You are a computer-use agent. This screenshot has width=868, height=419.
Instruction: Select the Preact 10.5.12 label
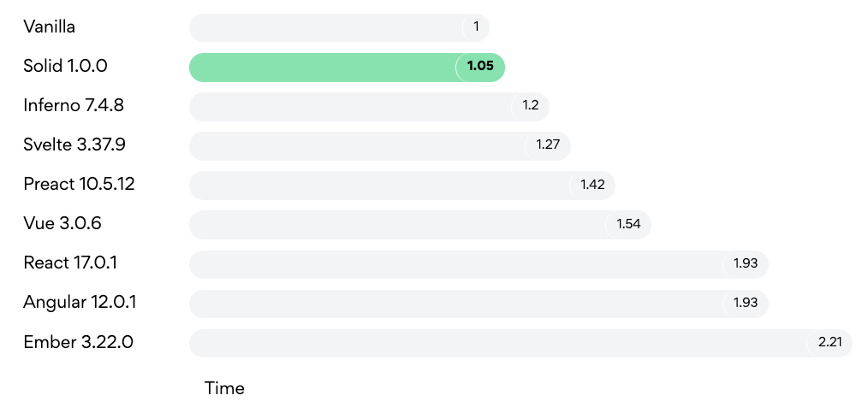(x=79, y=184)
